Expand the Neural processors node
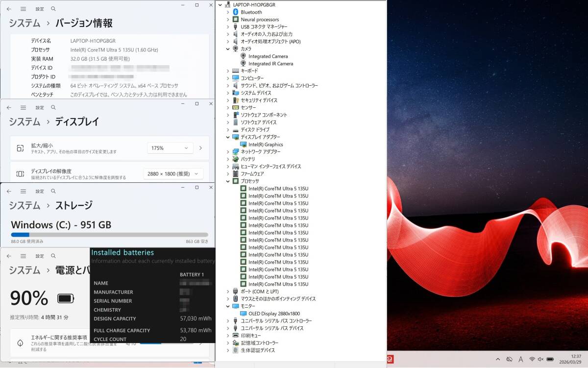Image resolution: width=588 pixels, height=368 pixels. click(x=228, y=20)
